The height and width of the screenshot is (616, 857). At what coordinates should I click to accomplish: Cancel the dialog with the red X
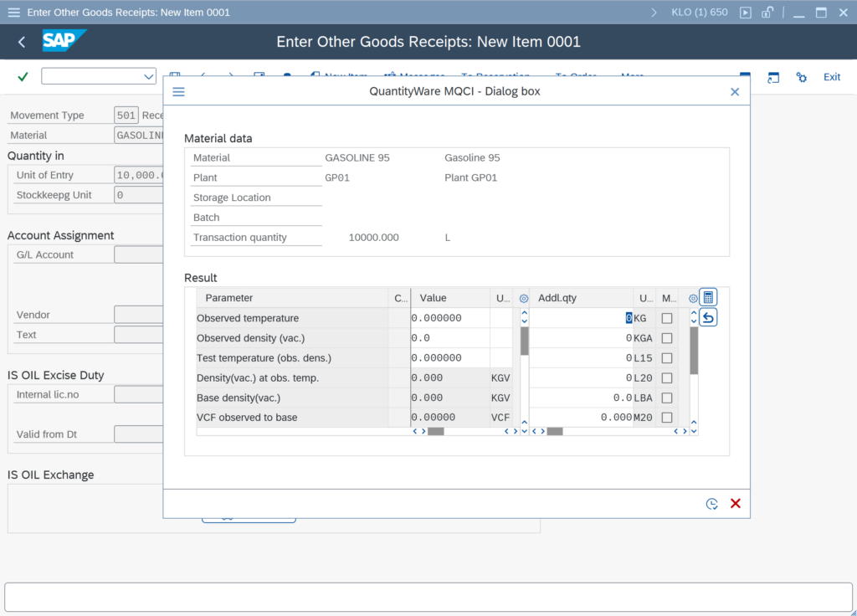[736, 503]
